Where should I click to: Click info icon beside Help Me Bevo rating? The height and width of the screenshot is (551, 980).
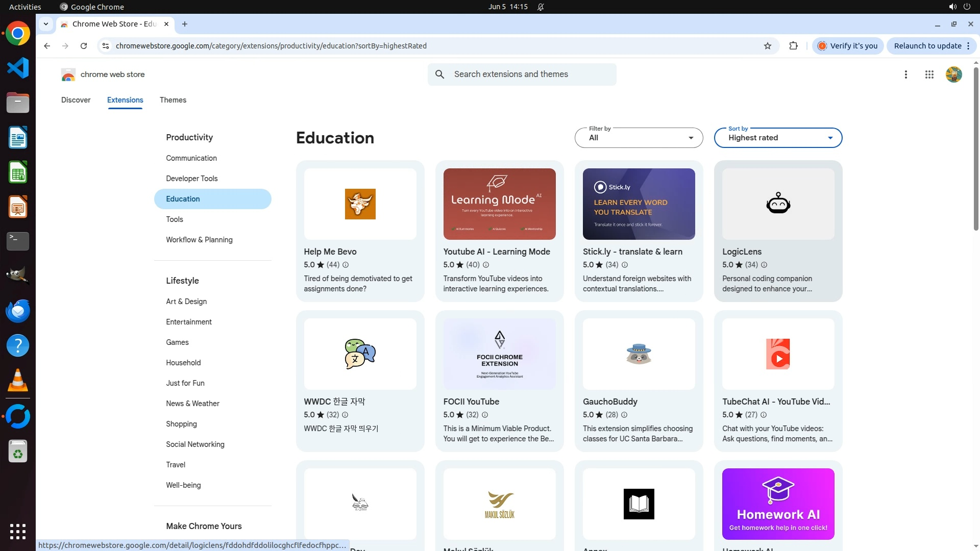coord(346,265)
